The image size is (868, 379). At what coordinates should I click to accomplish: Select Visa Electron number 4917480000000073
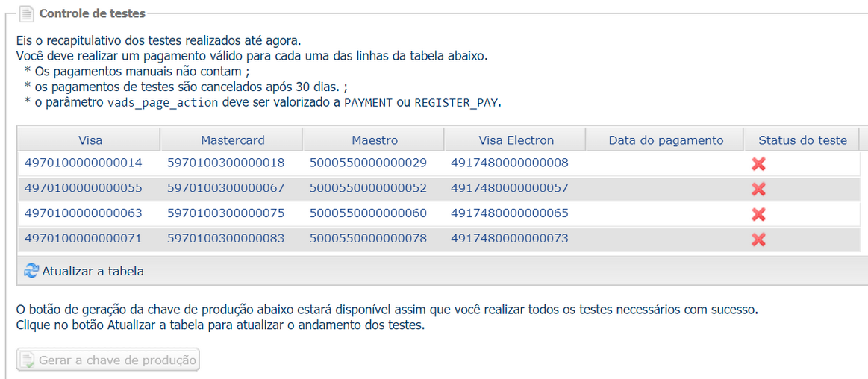(x=510, y=239)
